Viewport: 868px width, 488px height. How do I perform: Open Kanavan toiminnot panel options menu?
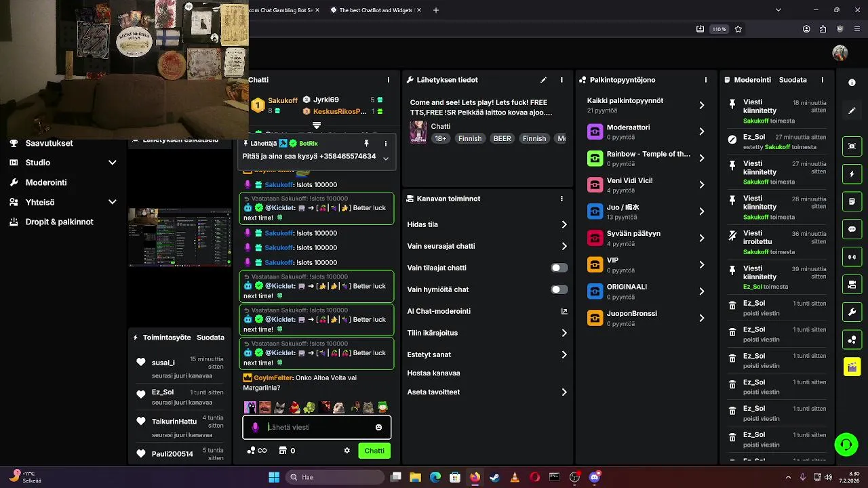(561, 199)
